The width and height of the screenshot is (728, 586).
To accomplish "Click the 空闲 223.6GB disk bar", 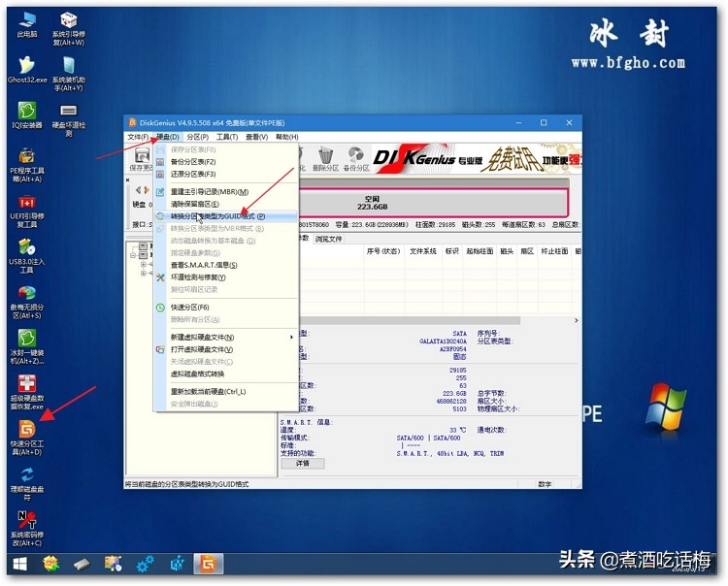I will (433, 203).
